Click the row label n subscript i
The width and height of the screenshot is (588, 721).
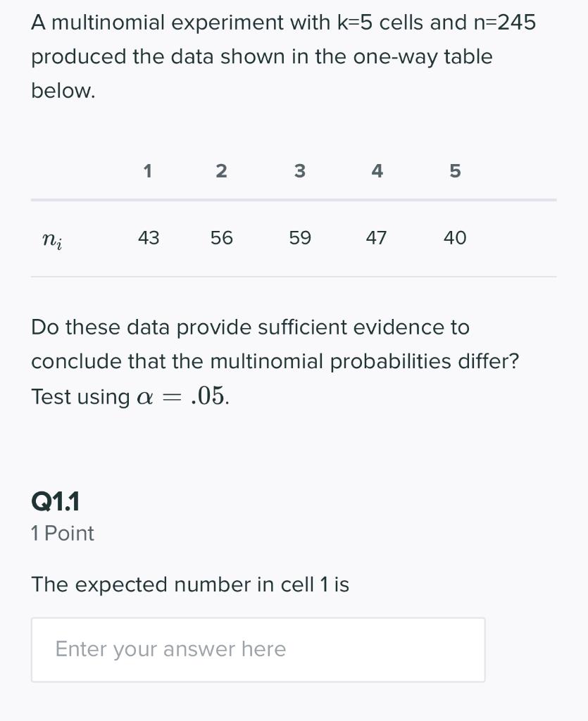click(x=52, y=239)
